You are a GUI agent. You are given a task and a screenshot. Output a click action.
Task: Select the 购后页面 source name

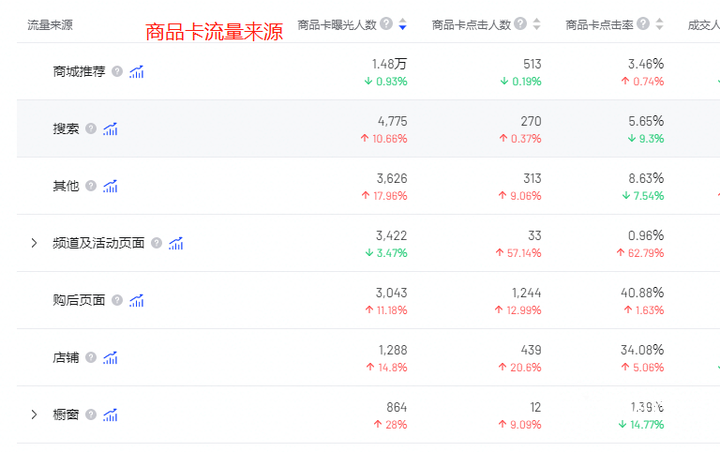[x=79, y=300]
